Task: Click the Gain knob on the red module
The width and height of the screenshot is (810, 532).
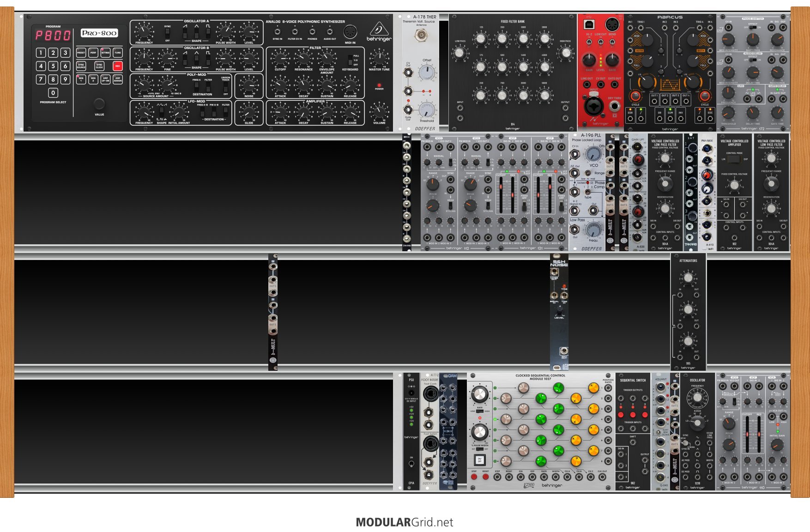Action: coord(589,60)
